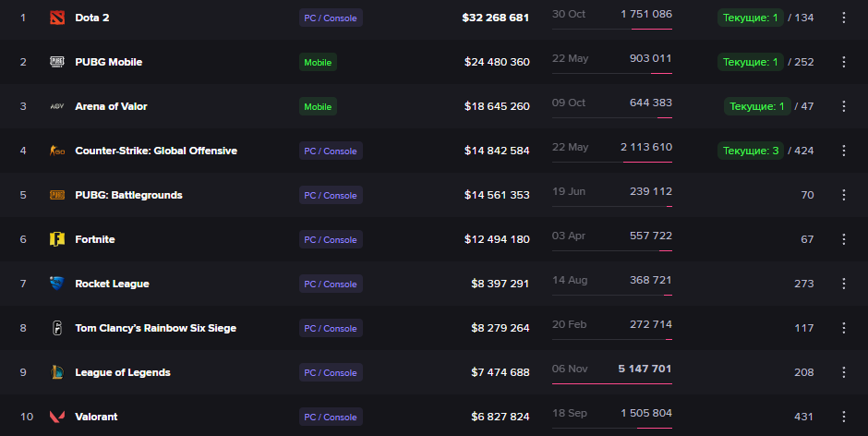Open Tom Clancy's Rainbow Six Siege page
The width and height of the screenshot is (868, 436).
(x=155, y=328)
